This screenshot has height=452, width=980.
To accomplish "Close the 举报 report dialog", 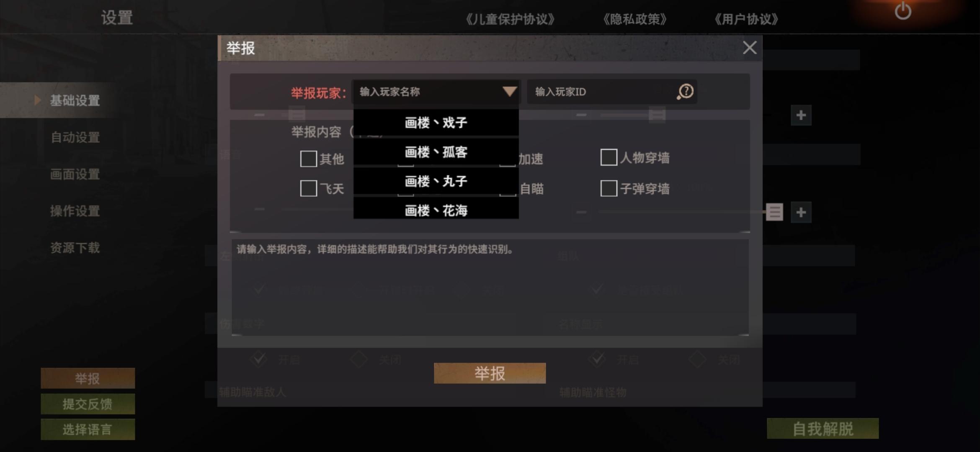I will pos(749,48).
